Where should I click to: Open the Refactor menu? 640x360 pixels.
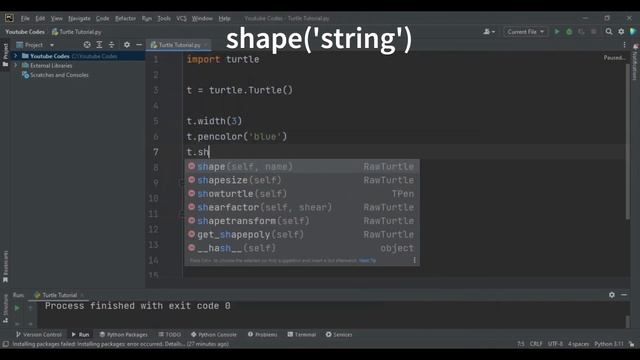coord(125,18)
